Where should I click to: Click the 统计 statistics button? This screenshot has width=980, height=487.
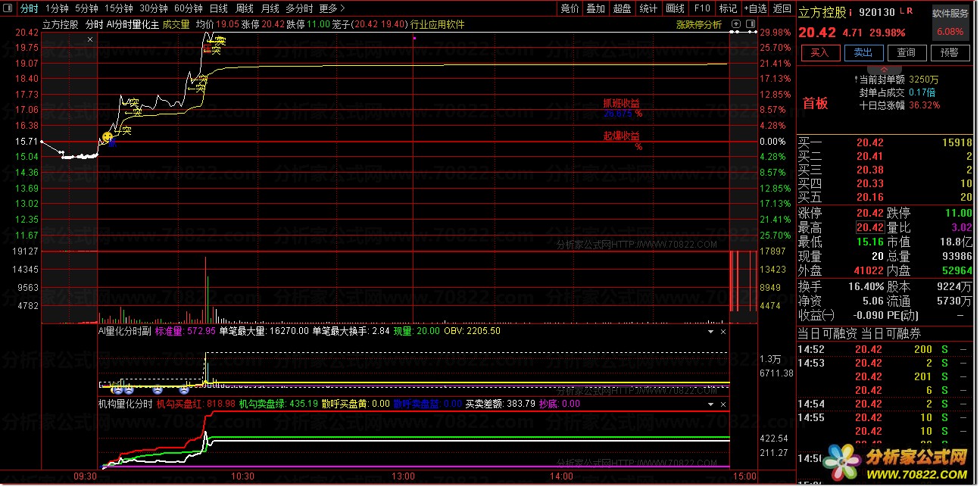[x=649, y=8]
